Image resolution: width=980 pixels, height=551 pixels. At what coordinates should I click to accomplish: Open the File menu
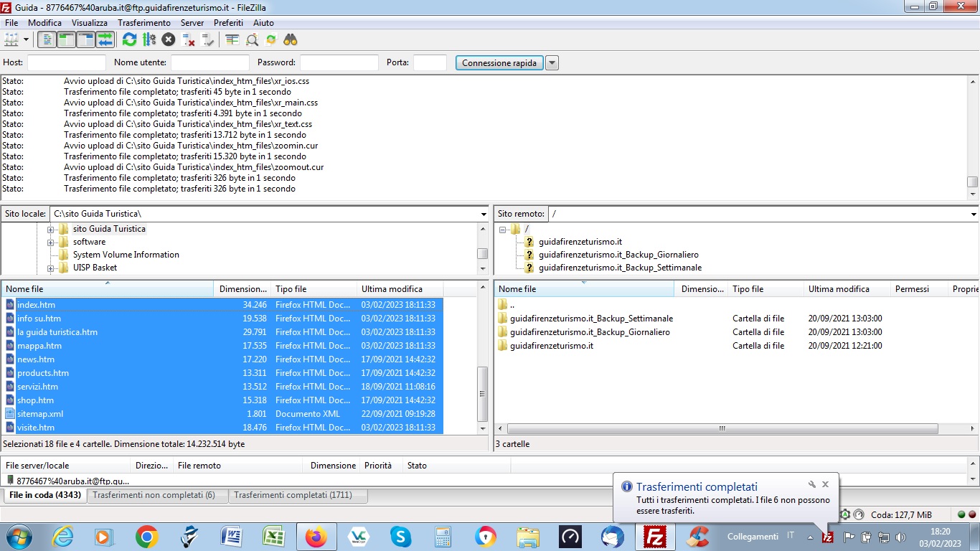(x=11, y=23)
